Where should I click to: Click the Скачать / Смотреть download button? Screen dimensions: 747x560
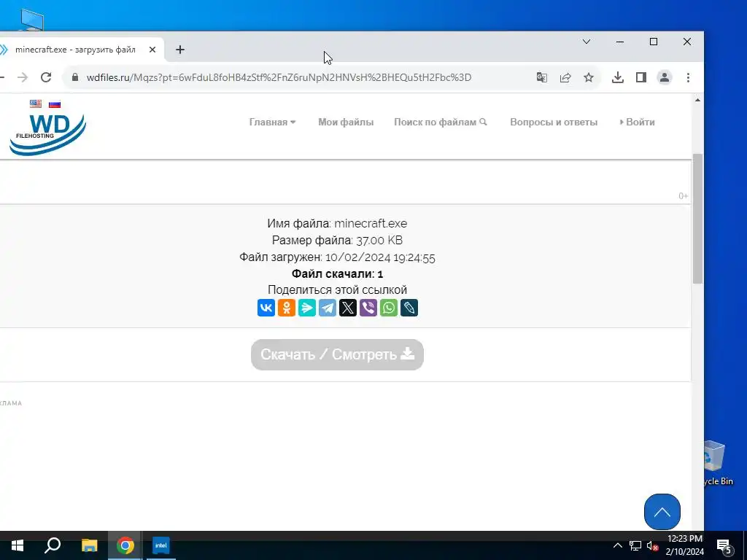coord(337,355)
